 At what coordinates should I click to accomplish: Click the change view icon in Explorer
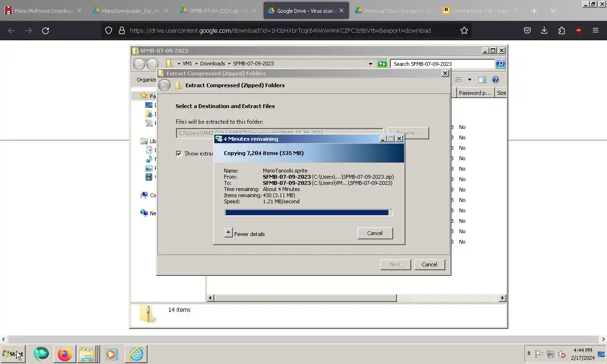(x=458, y=80)
